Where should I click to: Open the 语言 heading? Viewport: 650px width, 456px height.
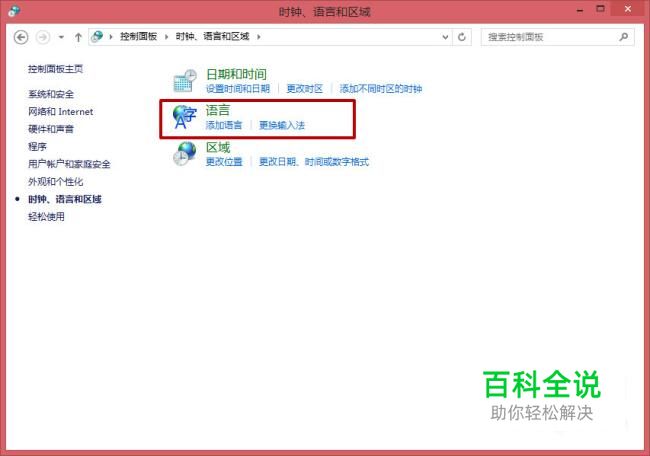218,111
